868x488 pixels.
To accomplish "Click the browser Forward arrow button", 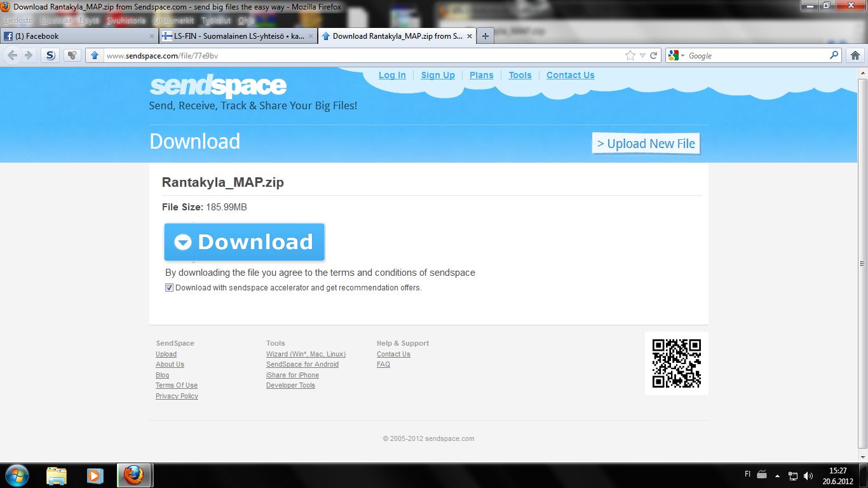I will 28,55.
